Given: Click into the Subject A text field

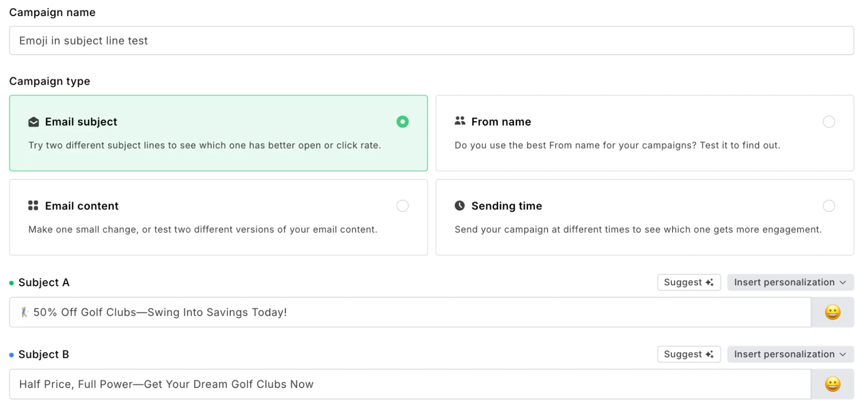Looking at the screenshot, I should click(409, 312).
